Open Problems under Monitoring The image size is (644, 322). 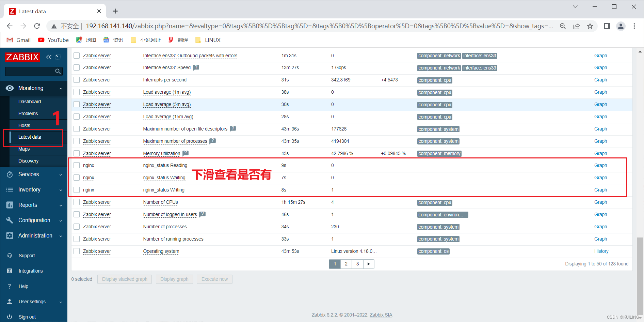pyautogui.click(x=28, y=113)
